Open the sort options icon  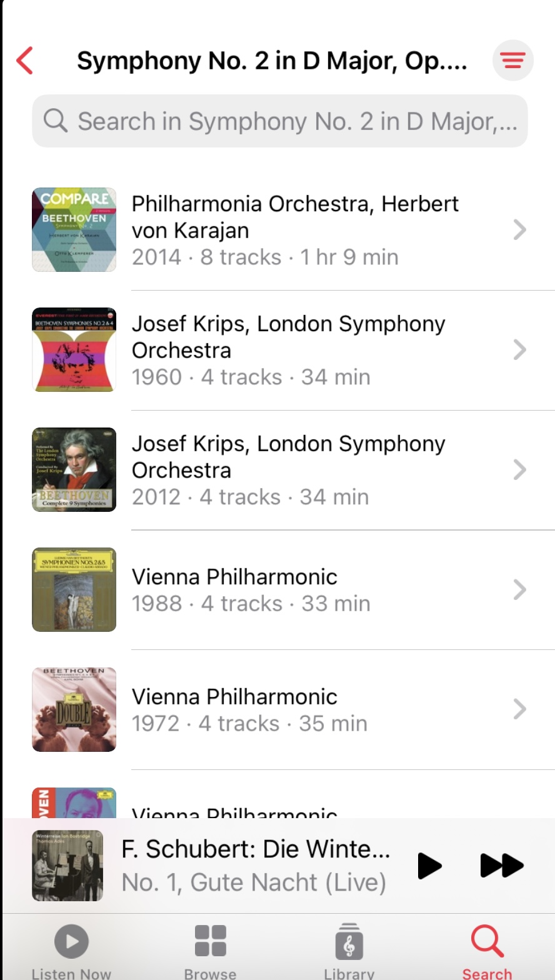click(x=512, y=61)
